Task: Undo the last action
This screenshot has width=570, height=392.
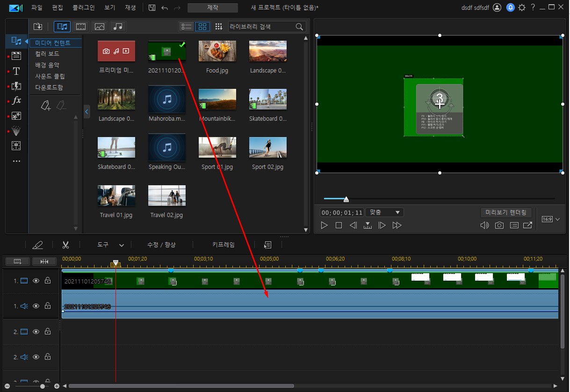Action: tap(164, 7)
